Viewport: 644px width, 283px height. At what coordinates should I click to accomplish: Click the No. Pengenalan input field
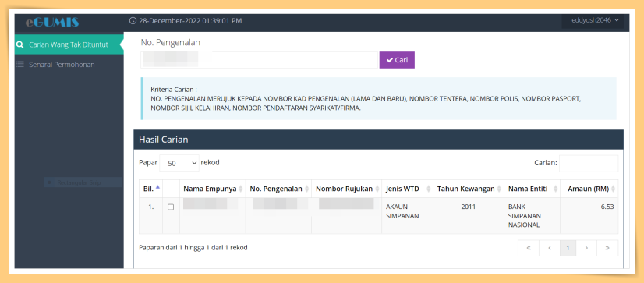[x=259, y=60]
